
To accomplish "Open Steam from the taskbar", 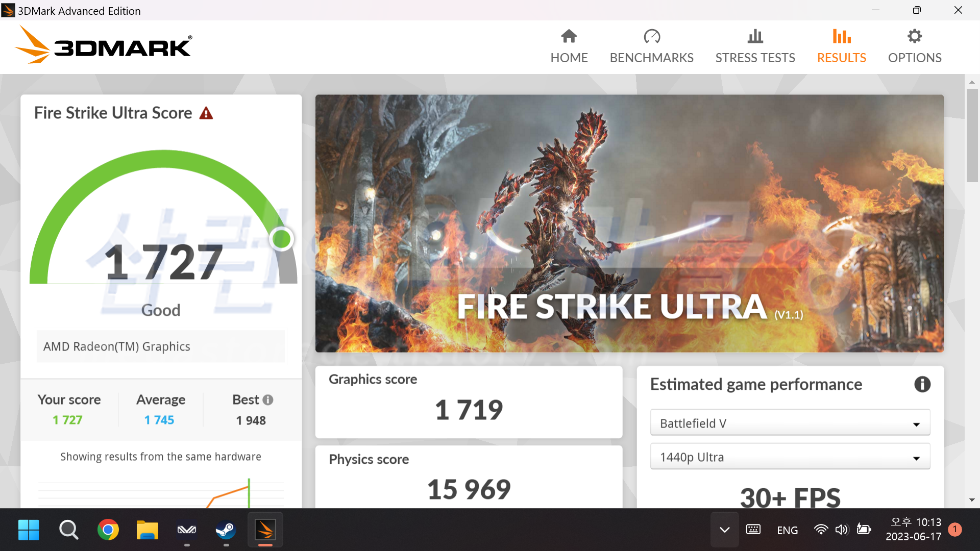I will [226, 530].
